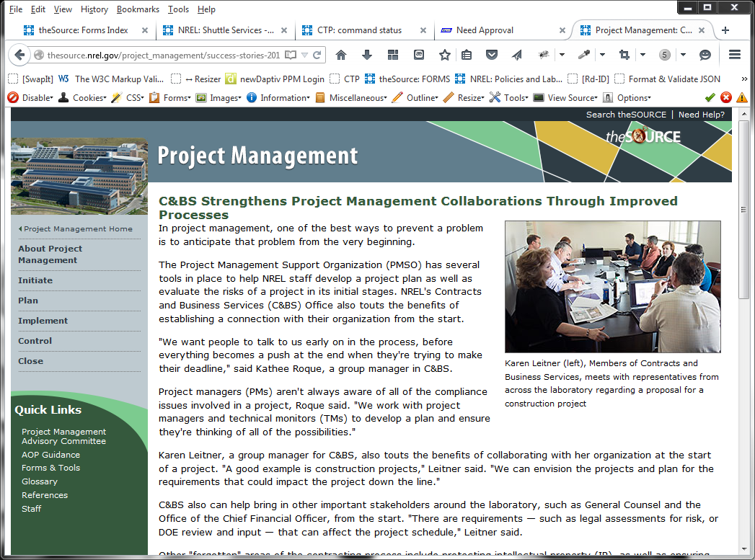
Task: Click the paper-plane send icon
Action: click(x=517, y=55)
